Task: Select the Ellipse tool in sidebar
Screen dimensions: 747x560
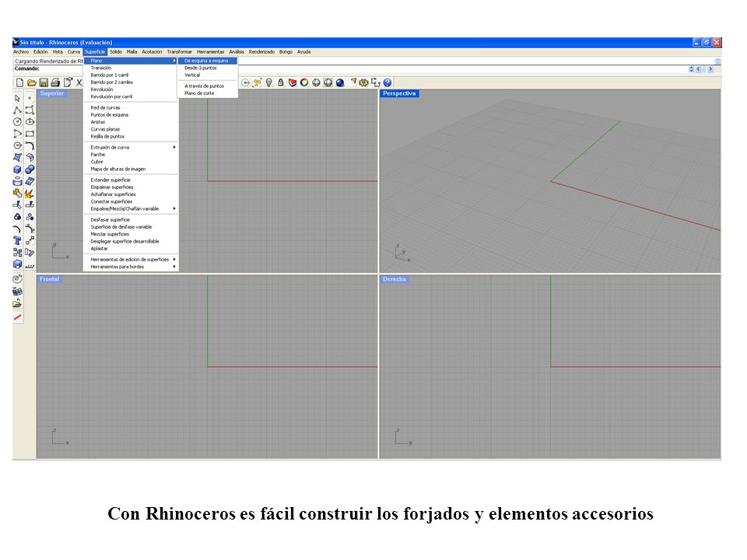Action: 30,122
